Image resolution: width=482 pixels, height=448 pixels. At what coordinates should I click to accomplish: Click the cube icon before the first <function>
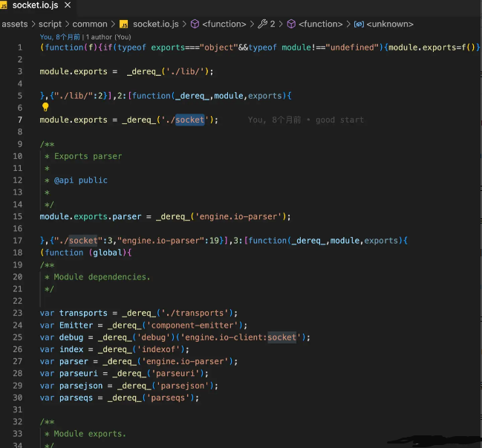(x=195, y=24)
